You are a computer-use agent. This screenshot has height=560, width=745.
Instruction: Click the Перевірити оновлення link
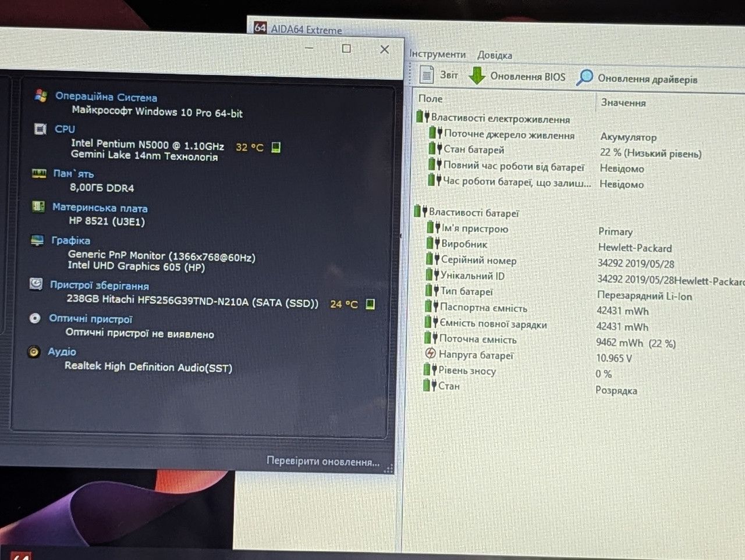[323, 461]
